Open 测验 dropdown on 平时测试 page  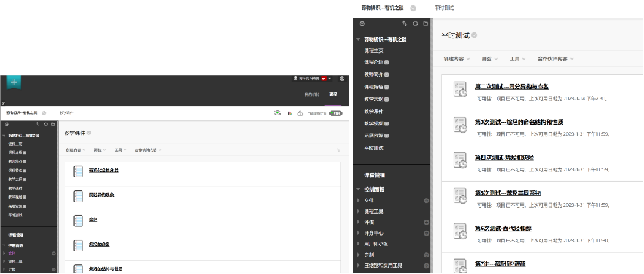click(489, 59)
